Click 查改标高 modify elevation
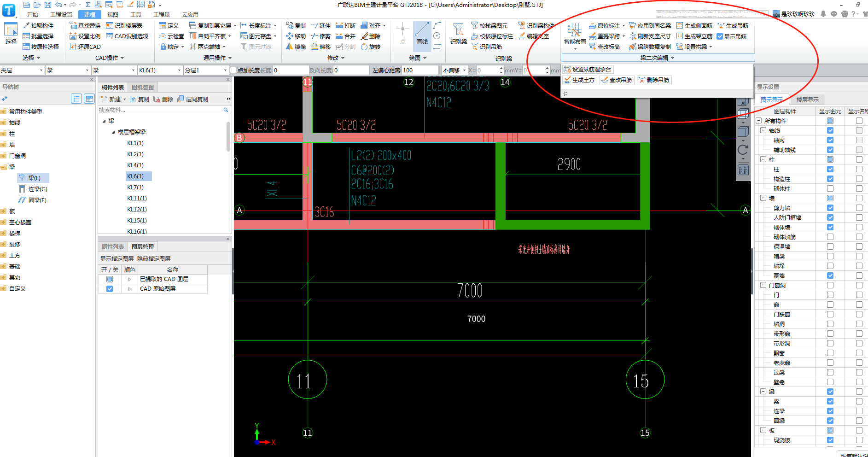The height and width of the screenshot is (457, 868). (x=604, y=47)
